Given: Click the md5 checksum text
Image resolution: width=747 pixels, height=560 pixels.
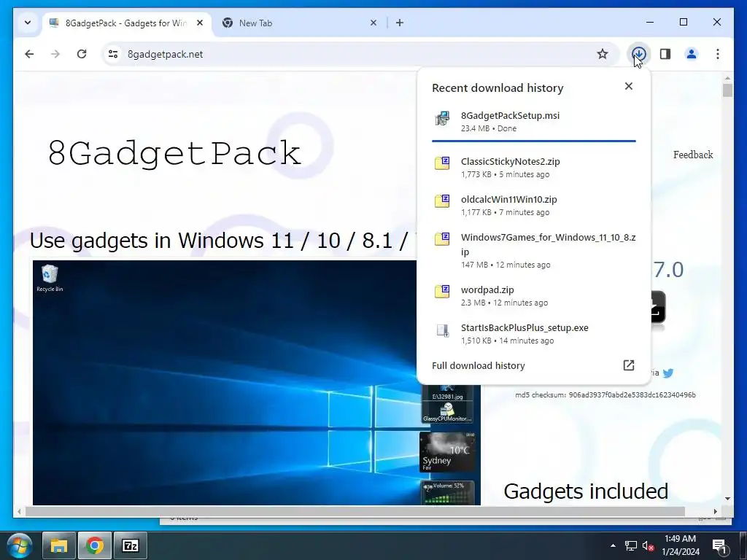Looking at the screenshot, I should pyautogui.click(x=605, y=394).
